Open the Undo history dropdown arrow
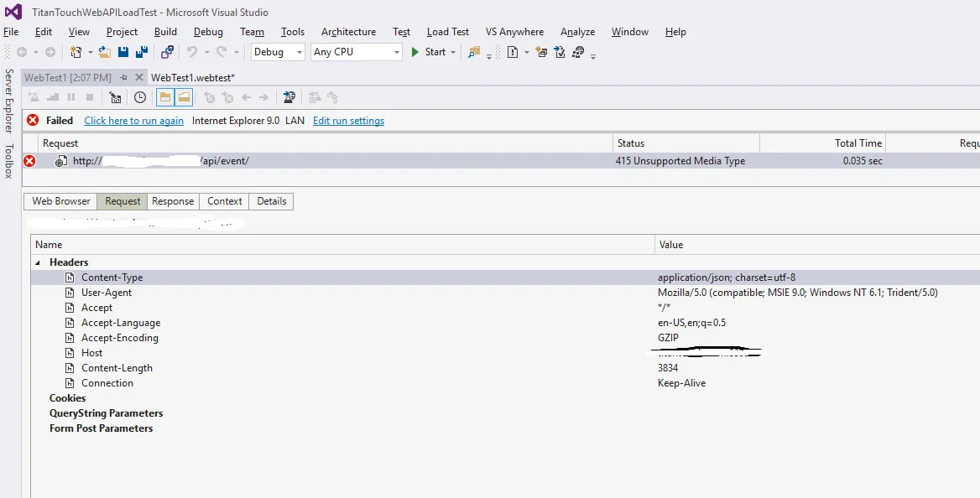 pyautogui.click(x=207, y=53)
